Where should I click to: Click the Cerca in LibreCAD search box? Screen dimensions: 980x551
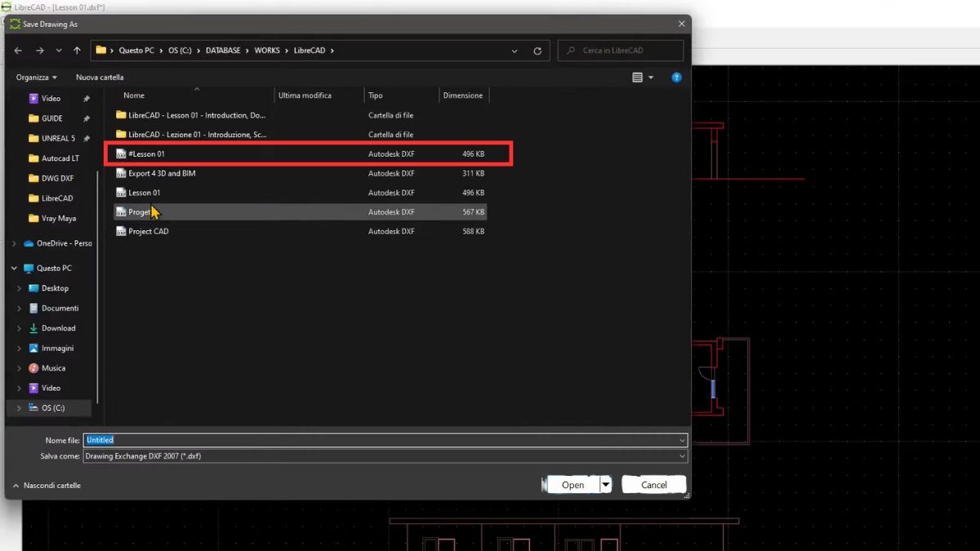pyautogui.click(x=621, y=51)
